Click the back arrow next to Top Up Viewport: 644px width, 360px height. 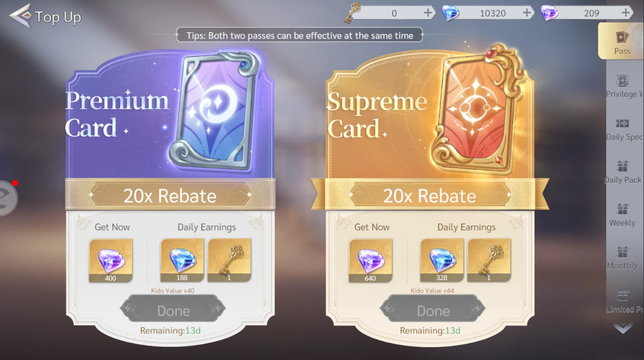pos(20,16)
